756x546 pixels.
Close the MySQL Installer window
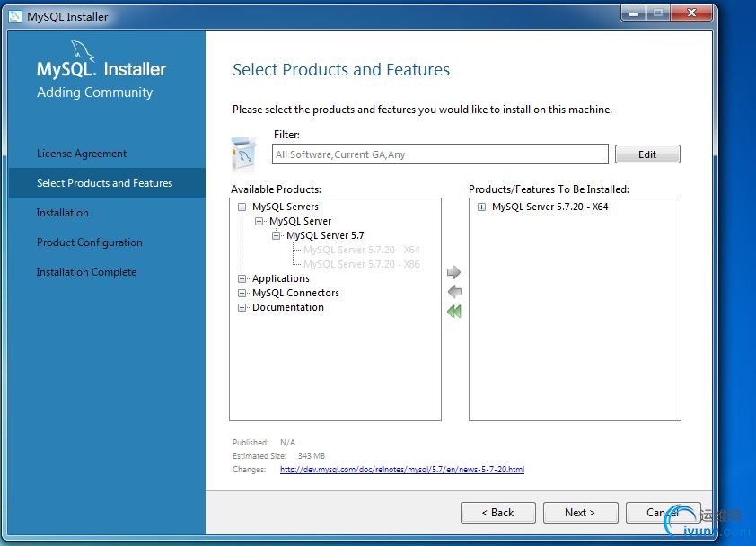pyautogui.click(x=691, y=13)
